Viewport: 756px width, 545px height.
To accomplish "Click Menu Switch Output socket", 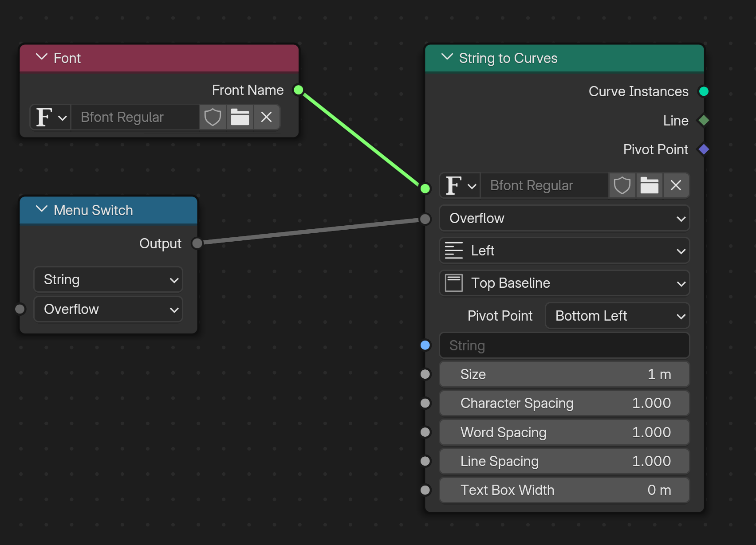I will (197, 243).
